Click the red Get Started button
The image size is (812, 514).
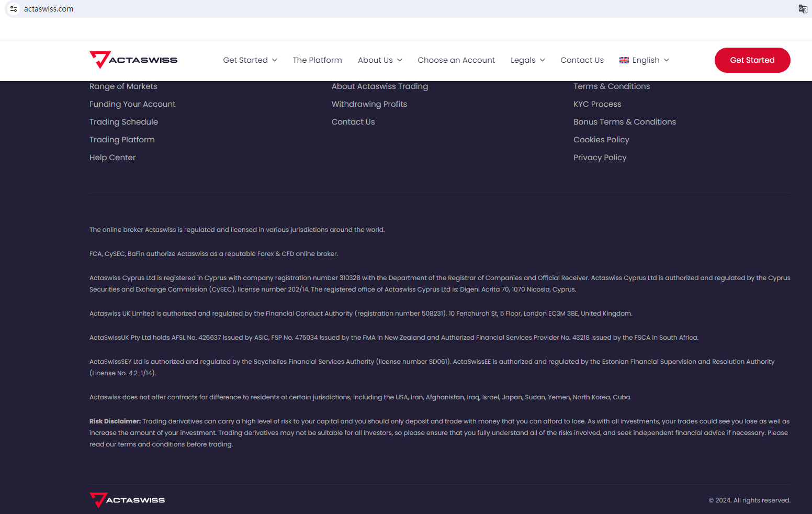[752, 60]
